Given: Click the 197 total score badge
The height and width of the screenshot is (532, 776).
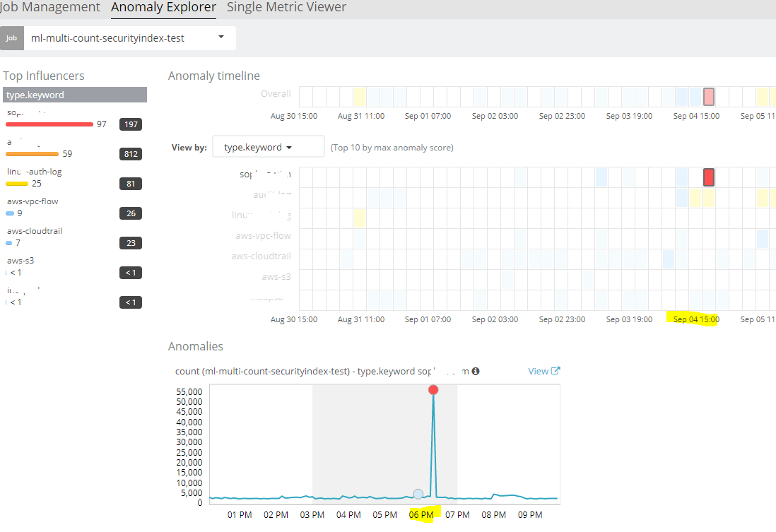Looking at the screenshot, I should pyautogui.click(x=131, y=124).
